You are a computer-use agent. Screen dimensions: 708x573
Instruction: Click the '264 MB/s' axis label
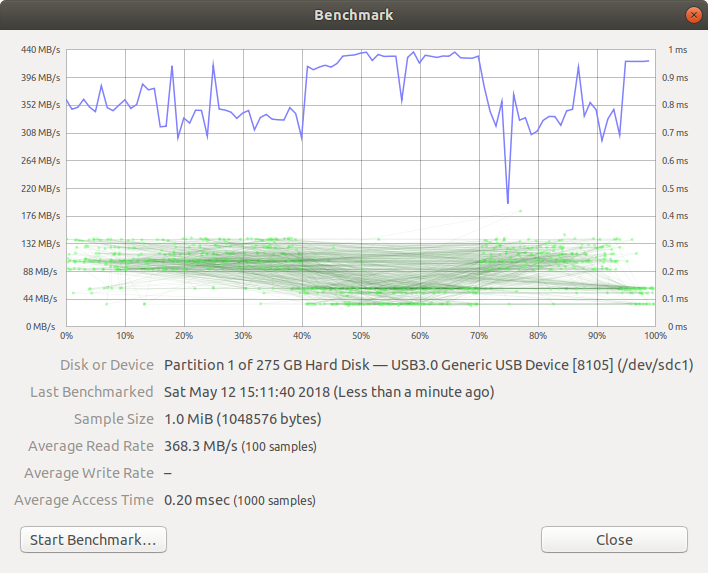[x=41, y=161]
